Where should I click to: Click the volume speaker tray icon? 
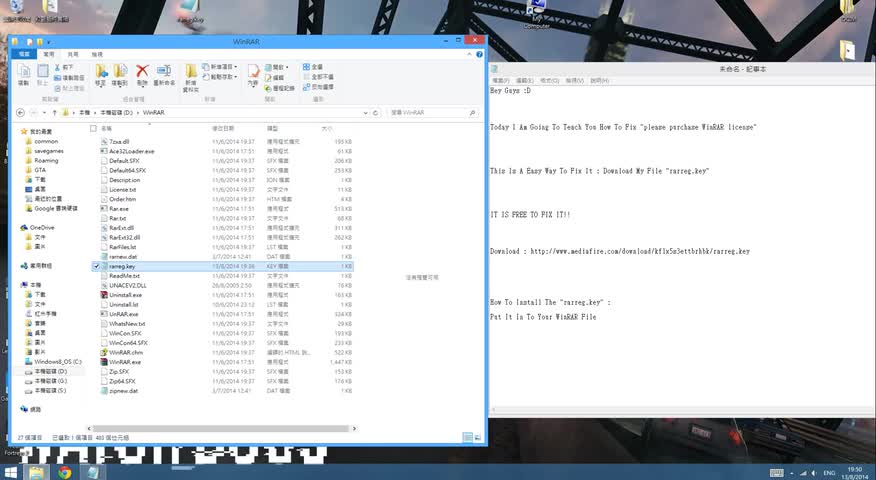pos(813,473)
